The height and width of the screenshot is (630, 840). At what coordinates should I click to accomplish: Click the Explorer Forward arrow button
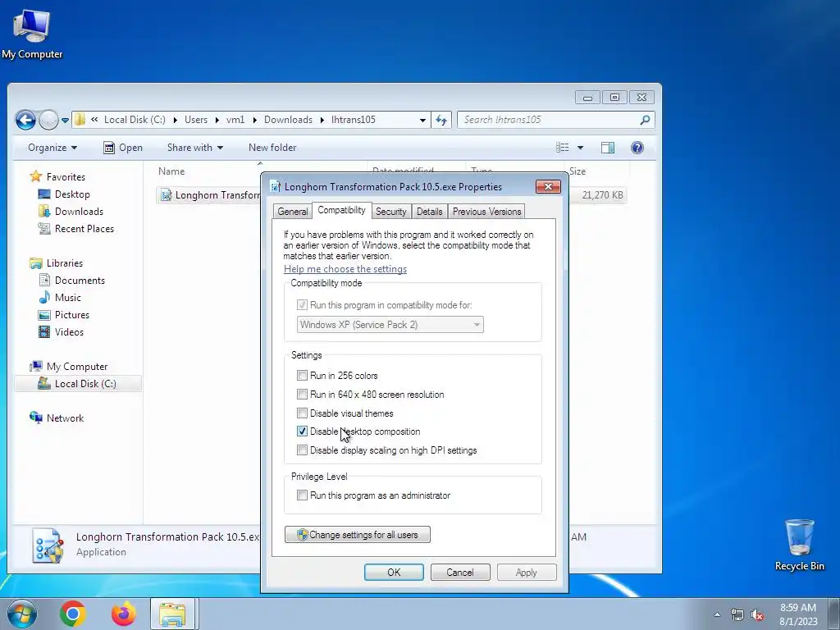pos(48,120)
